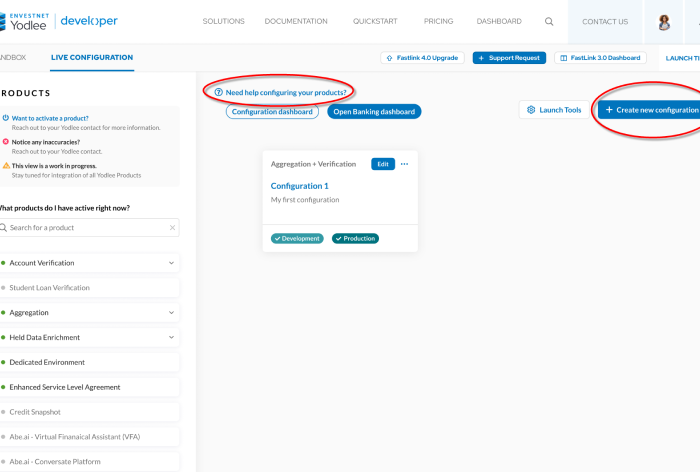Click the My first configuration description
The height and width of the screenshot is (472, 700).
coord(305,200)
